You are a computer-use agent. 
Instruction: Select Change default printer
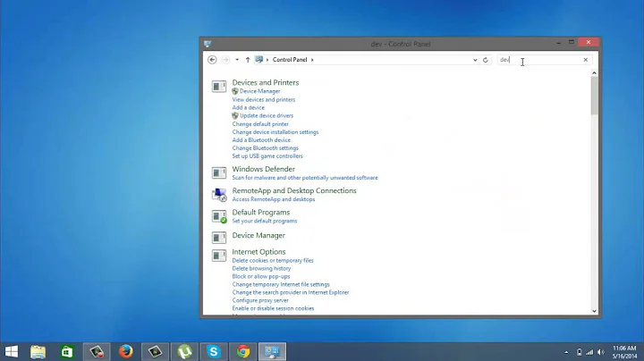[x=260, y=124]
